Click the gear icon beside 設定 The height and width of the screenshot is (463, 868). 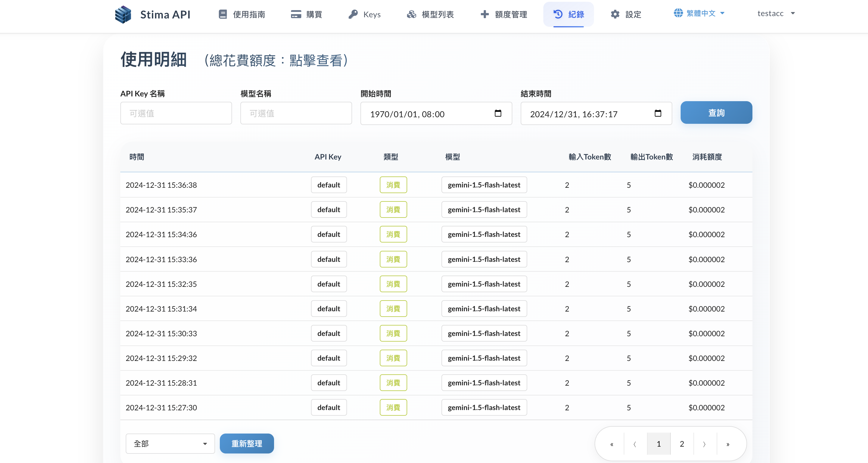pos(615,14)
